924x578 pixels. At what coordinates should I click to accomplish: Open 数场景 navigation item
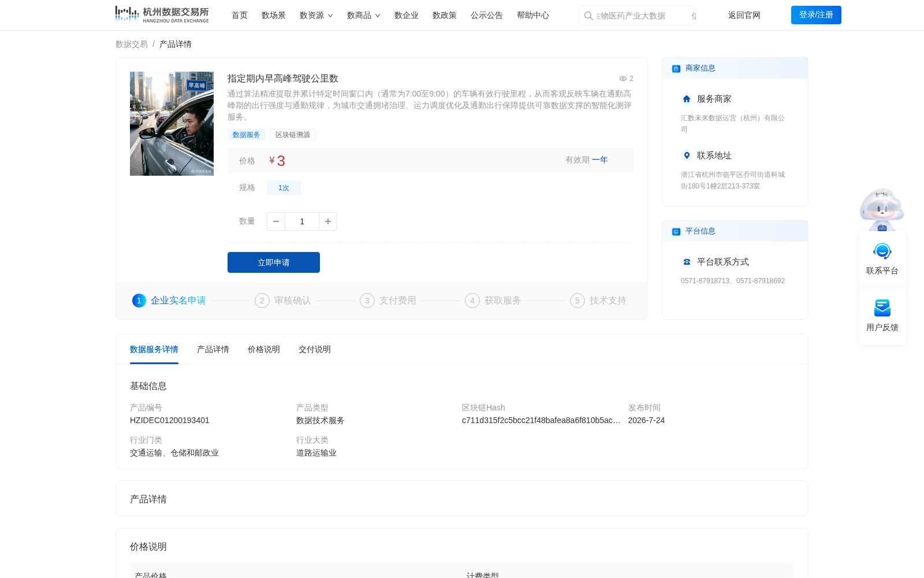click(x=274, y=15)
